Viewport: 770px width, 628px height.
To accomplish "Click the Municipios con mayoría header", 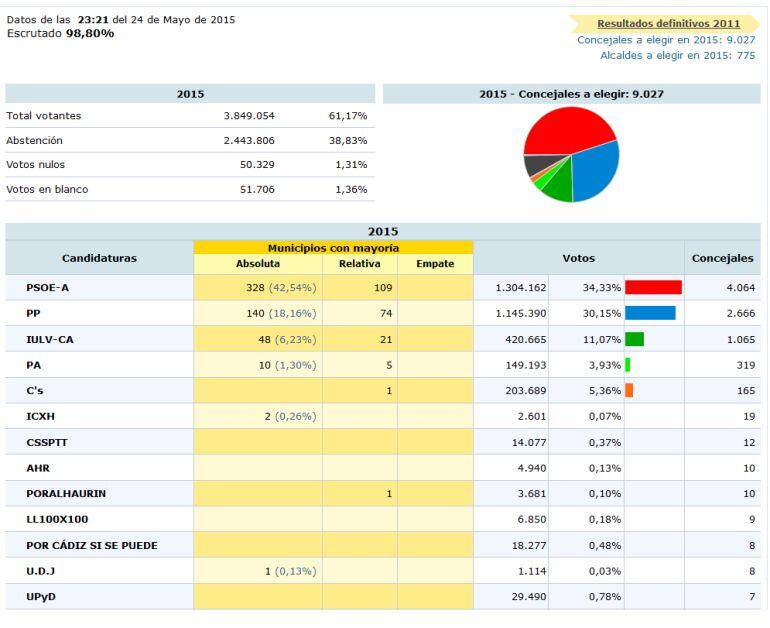I will [x=333, y=247].
